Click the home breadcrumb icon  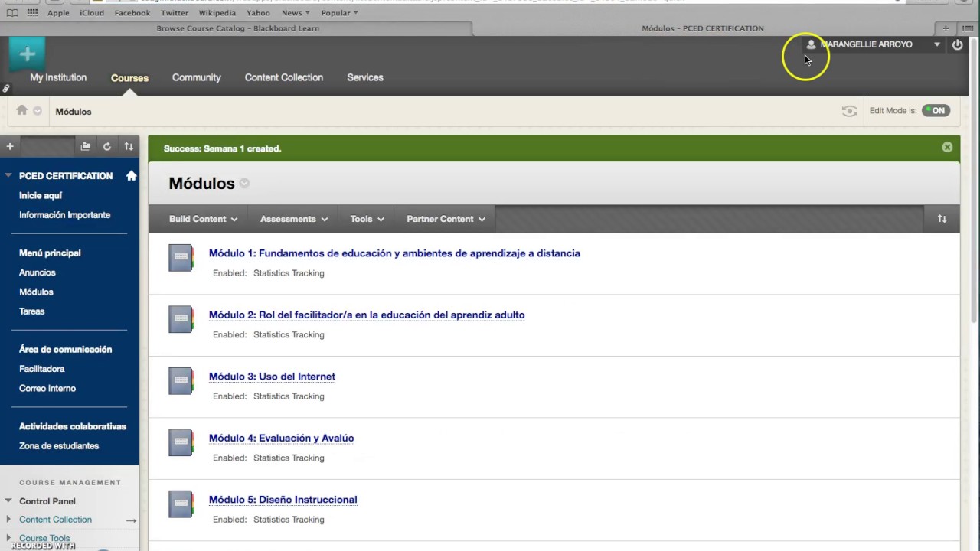pos(22,111)
